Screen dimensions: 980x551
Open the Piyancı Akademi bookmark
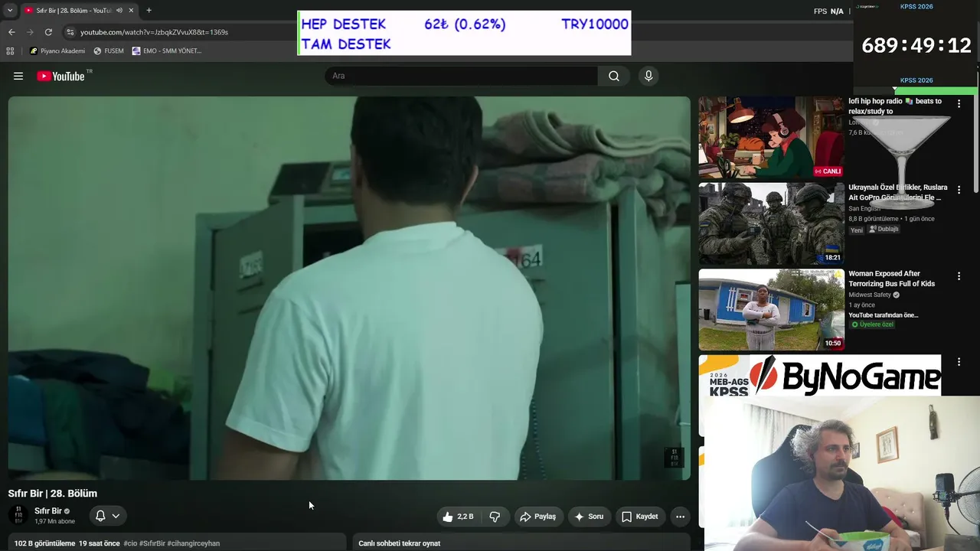click(57, 51)
